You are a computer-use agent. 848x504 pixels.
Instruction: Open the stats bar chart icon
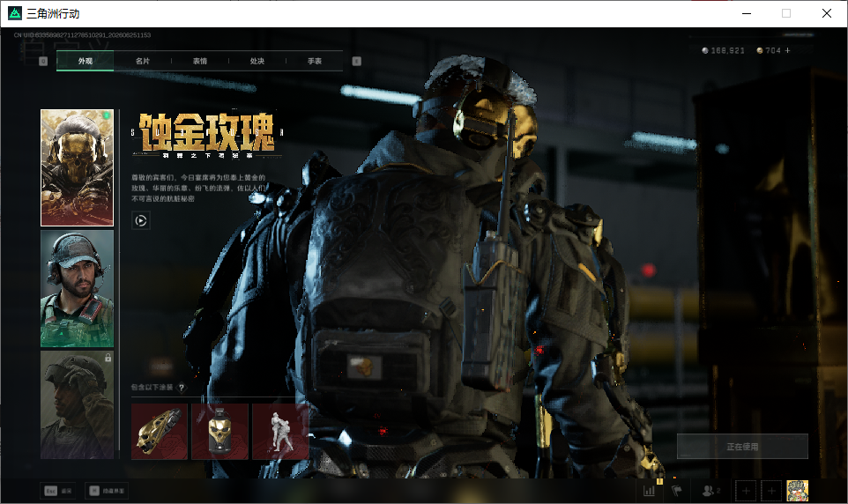pos(649,491)
